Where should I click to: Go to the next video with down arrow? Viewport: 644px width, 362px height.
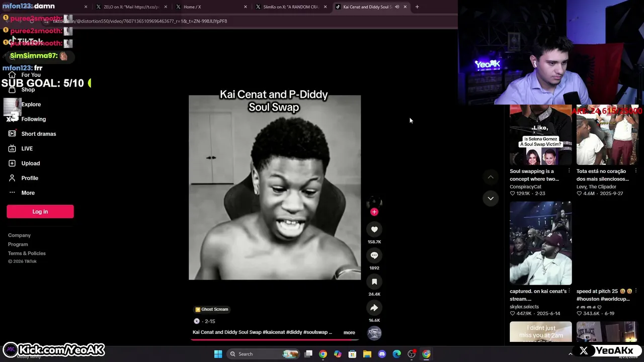(491, 198)
